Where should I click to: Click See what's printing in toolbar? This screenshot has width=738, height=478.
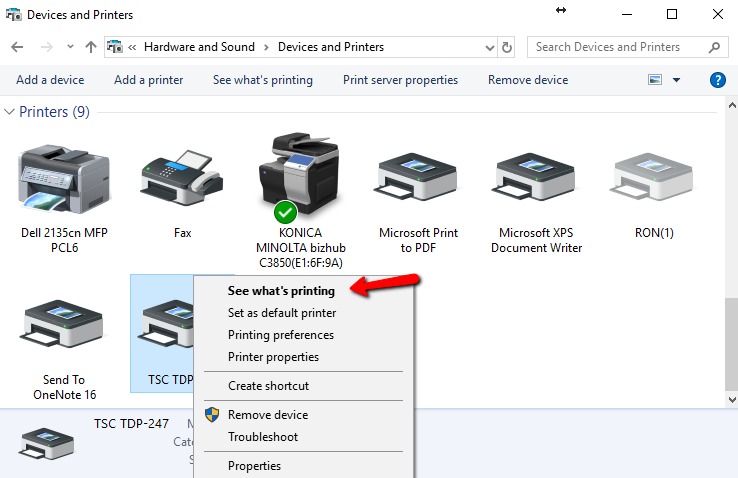click(x=263, y=80)
